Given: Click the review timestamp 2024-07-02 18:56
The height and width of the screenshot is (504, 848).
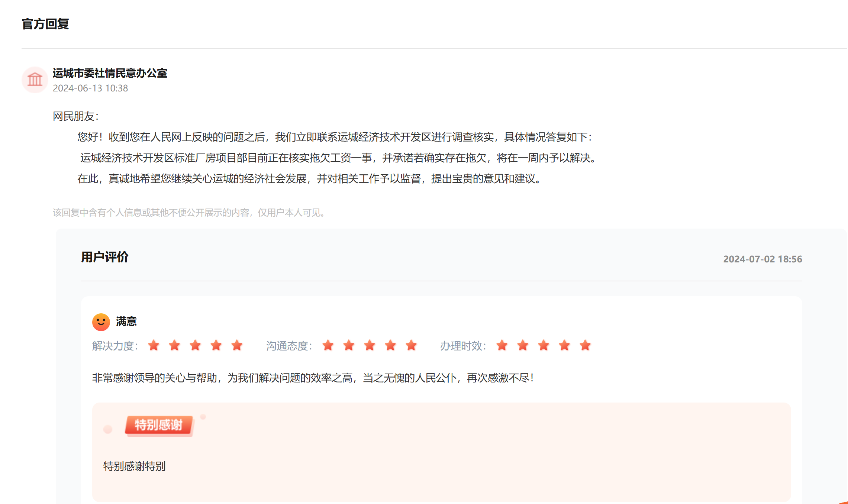Looking at the screenshot, I should click(762, 259).
